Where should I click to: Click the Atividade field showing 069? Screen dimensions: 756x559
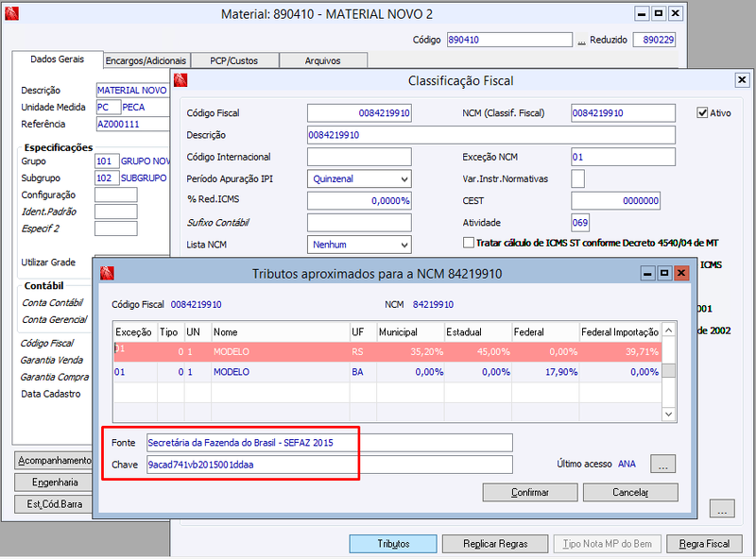[x=580, y=223]
